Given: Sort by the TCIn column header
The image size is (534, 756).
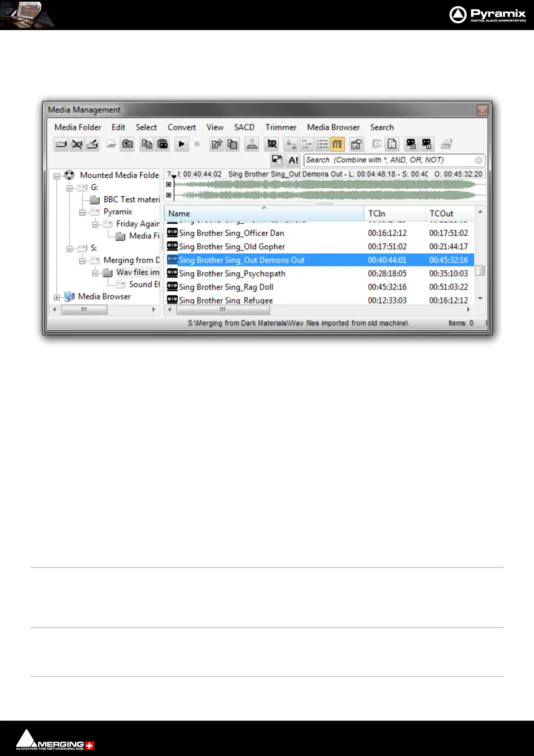Looking at the screenshot, I should pos(395,214).
